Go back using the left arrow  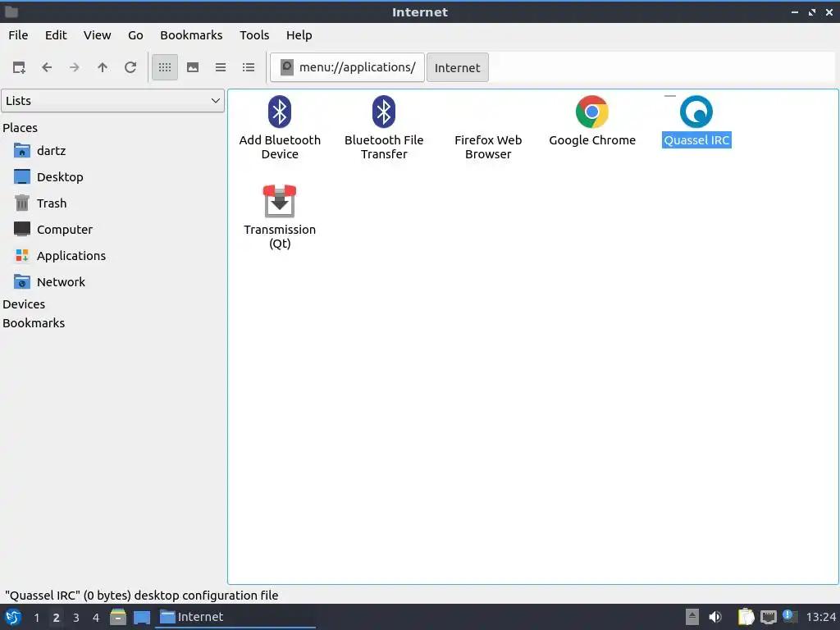(x=47, y=67)
